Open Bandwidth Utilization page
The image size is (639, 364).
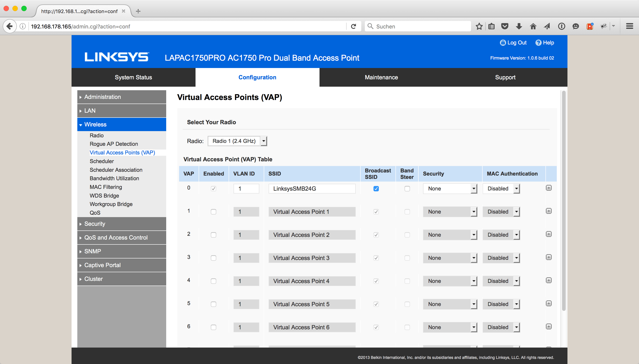pos(114,178)
